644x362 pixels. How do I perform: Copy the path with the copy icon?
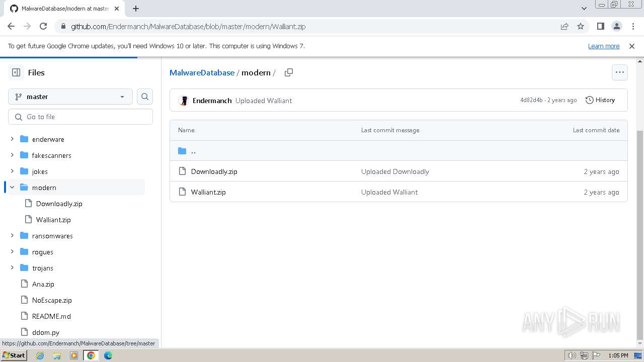tap(289, 72)
